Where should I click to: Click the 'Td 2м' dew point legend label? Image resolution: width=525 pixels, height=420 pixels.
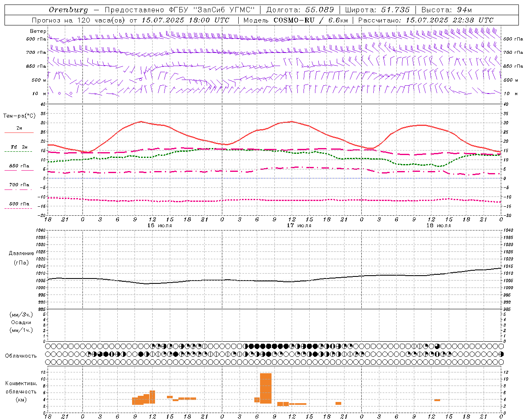tap(19, 147)
